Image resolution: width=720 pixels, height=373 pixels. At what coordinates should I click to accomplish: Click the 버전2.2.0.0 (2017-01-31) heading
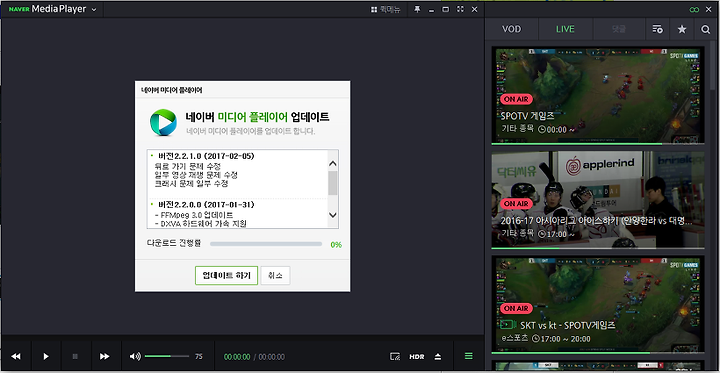(206, 204)
